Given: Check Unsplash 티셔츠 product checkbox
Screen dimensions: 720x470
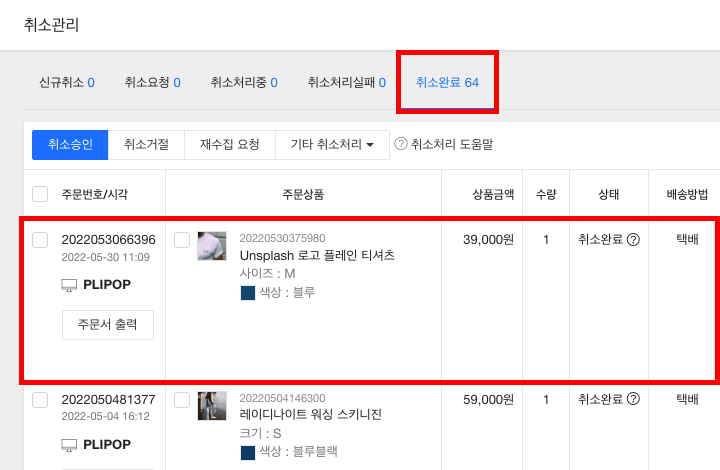Looking at the screenshot, I should [x=182, y=240].
